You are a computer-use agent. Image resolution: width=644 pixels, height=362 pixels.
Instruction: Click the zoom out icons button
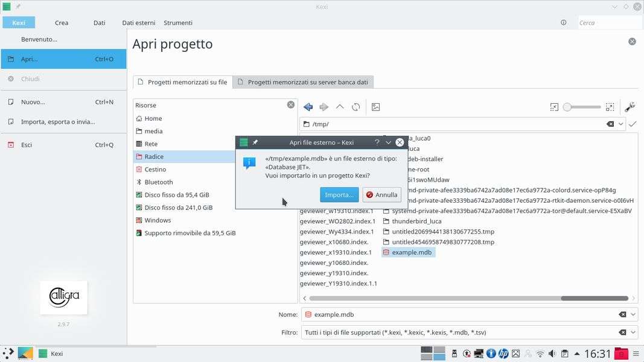pyautogui.click(x=554, y=107)
